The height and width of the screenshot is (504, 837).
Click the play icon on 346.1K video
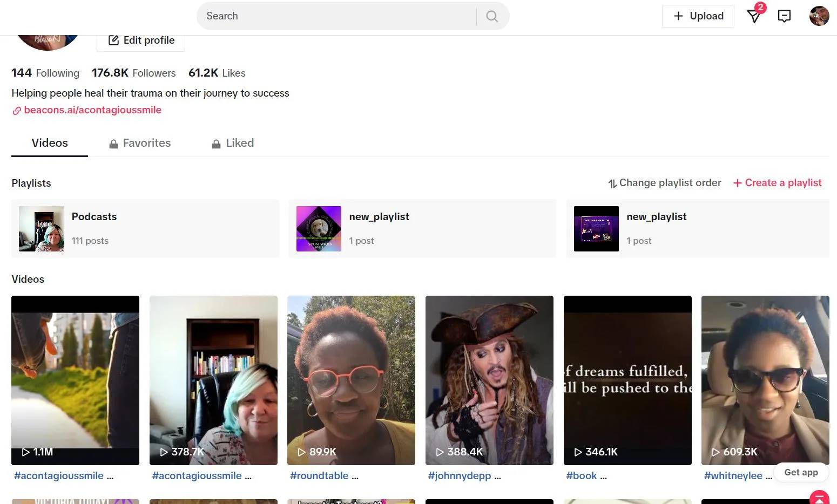pyautogui.click(x=578, y=452)
